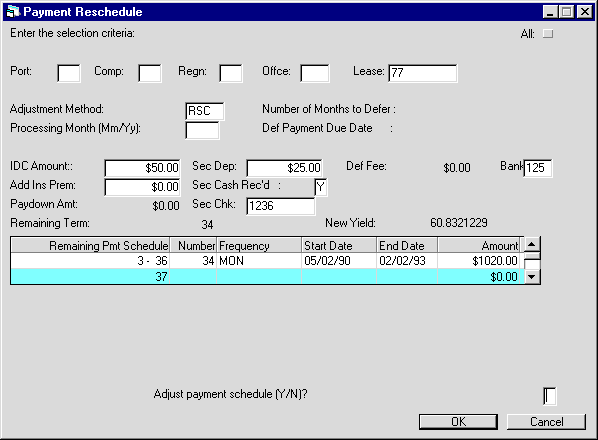Focus the Offce input field
This screenshot has height=440, width=598.
(315, 73)
